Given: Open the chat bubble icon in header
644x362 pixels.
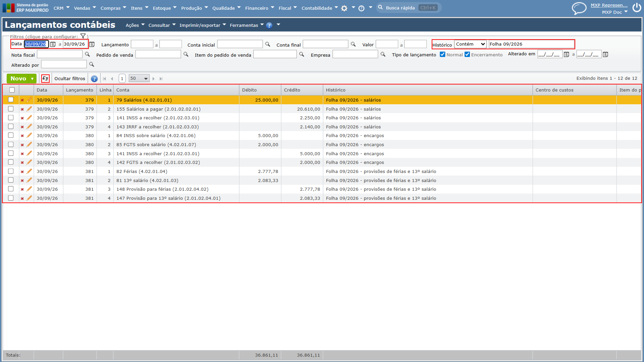Looking at the screenshot, I should tap(579, 8).
